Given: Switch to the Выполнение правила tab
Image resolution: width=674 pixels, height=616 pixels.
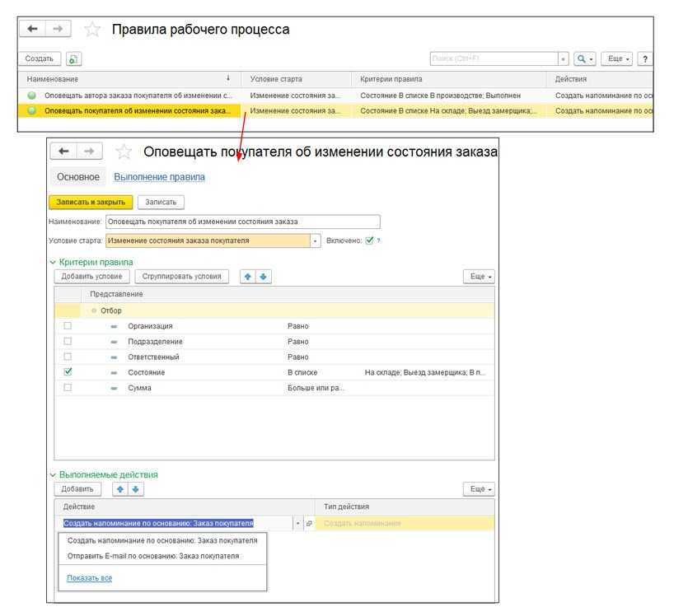Looking at the screenshot, I should coord(159,177).
